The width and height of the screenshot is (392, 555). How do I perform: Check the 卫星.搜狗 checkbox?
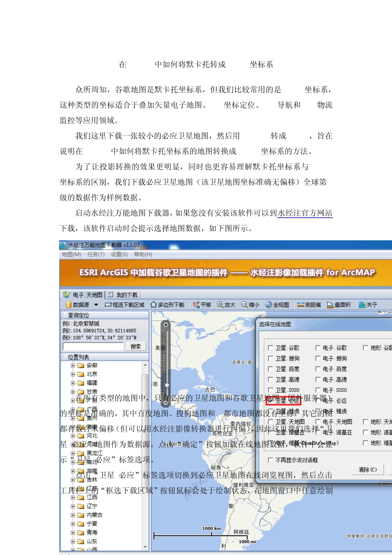pos(271,358)
